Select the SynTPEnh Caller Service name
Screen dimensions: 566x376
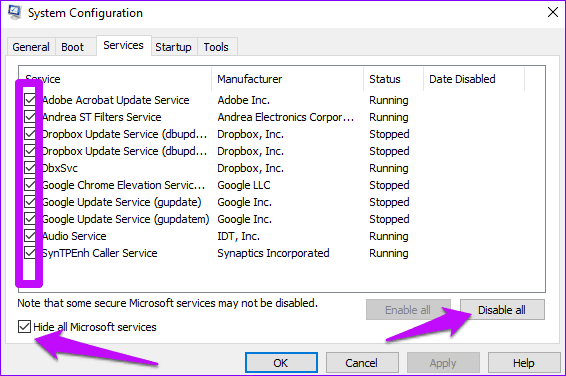click(100, 253)
